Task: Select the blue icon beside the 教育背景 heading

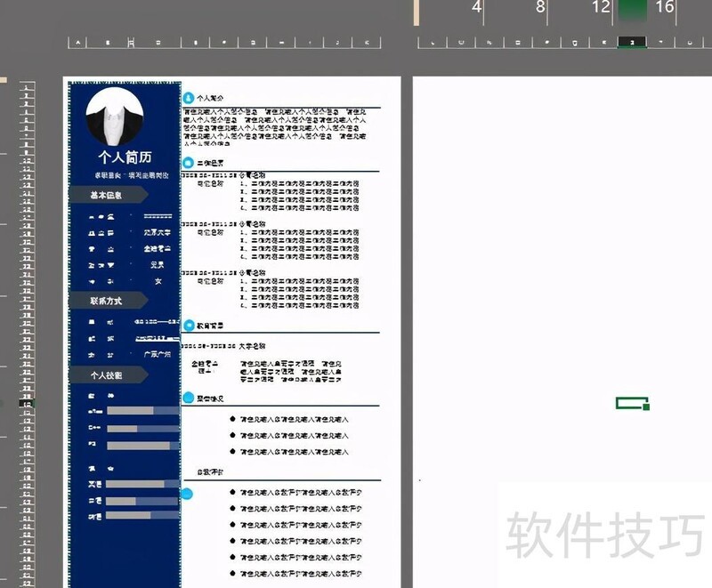Action: (189, 326)
